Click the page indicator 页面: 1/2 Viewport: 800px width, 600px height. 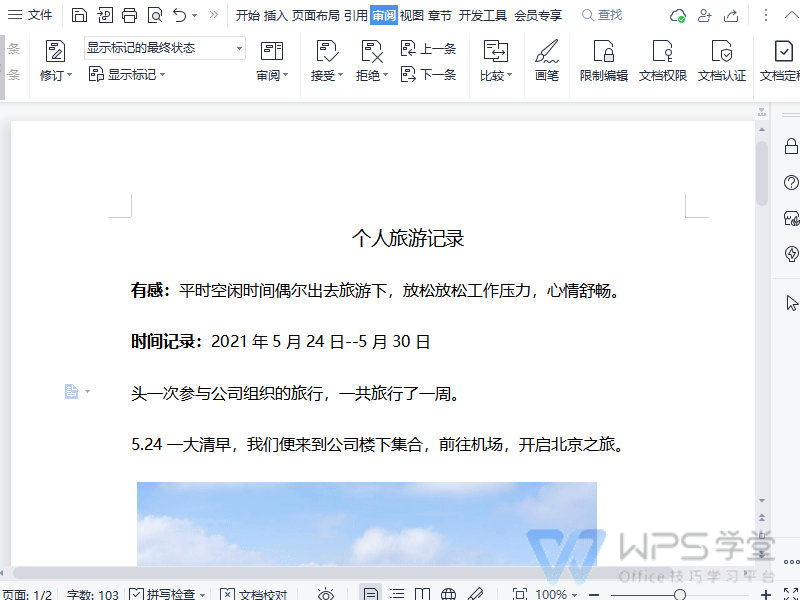[x=27, y=595]
